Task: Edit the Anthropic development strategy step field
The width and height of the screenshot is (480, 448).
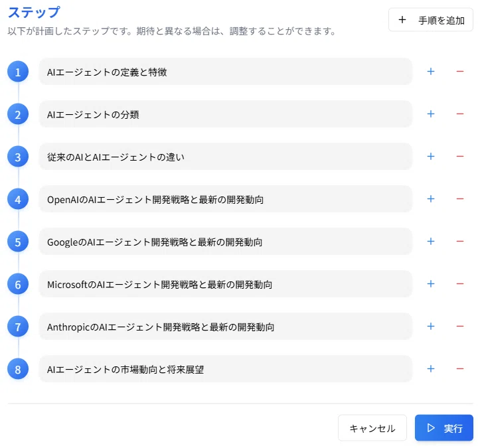Action: (x=226, y=327)
